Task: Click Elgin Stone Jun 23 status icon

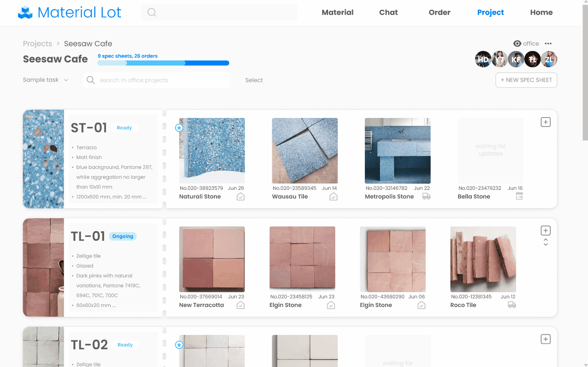Action: [x=331, y=305]
